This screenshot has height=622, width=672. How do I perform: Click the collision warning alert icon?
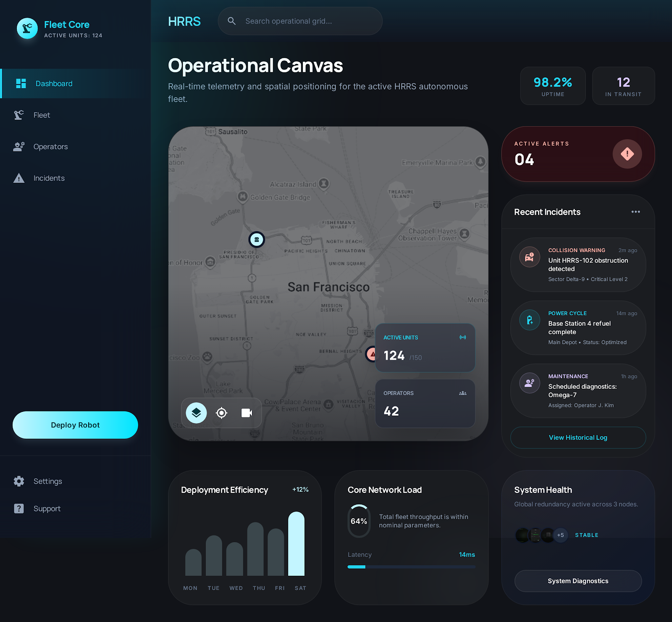(x=529, y=257)
